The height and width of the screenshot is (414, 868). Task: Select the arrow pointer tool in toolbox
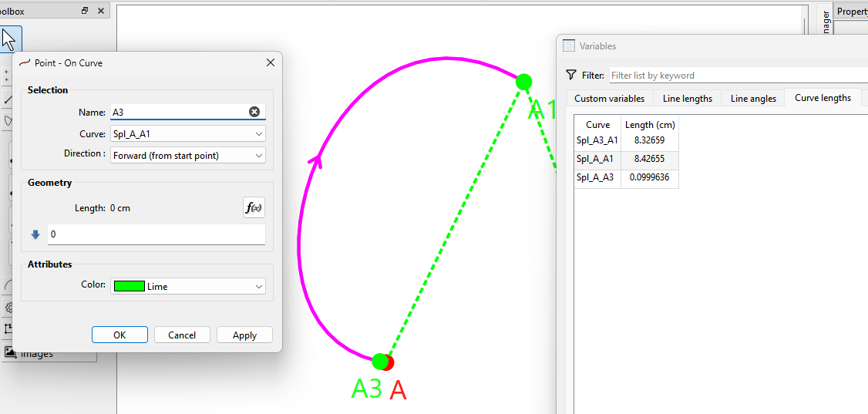(x=10, y=39)
